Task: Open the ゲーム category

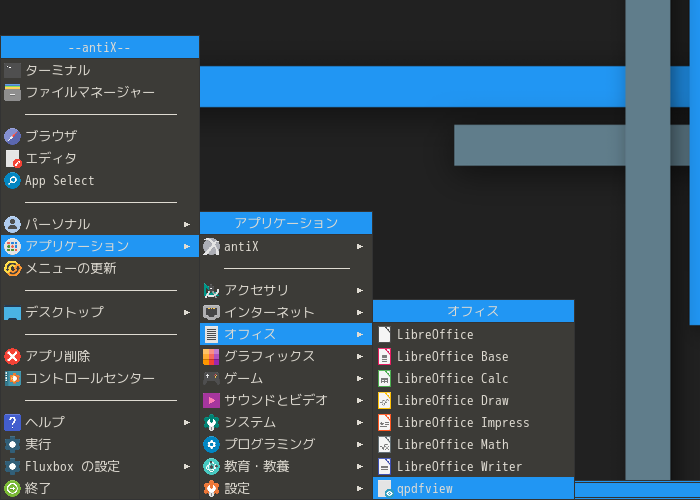Action: [x=286, y=378]
